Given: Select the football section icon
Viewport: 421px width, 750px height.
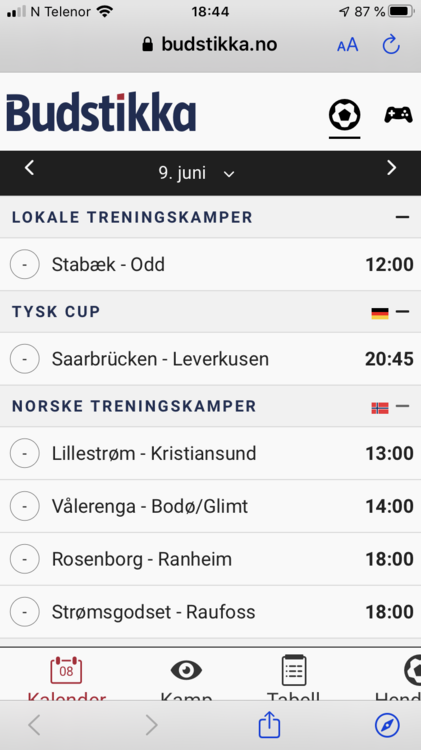Looking at the screenshot, I should [x=344, y=115].
